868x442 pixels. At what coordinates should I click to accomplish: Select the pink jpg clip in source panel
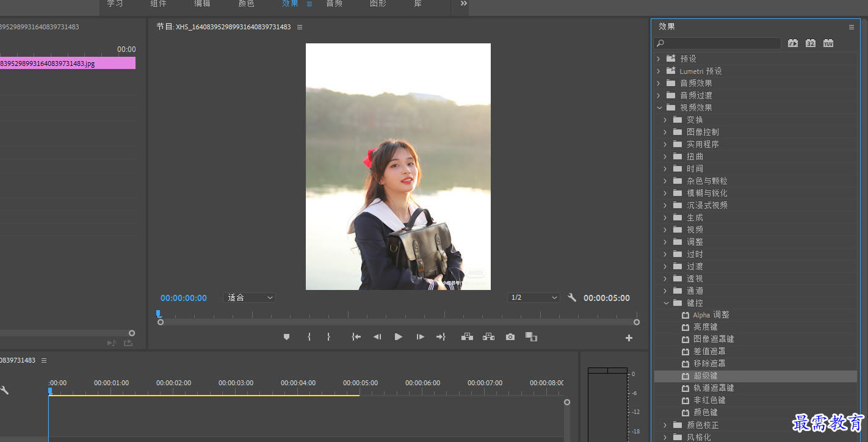[x=68, y=63]
